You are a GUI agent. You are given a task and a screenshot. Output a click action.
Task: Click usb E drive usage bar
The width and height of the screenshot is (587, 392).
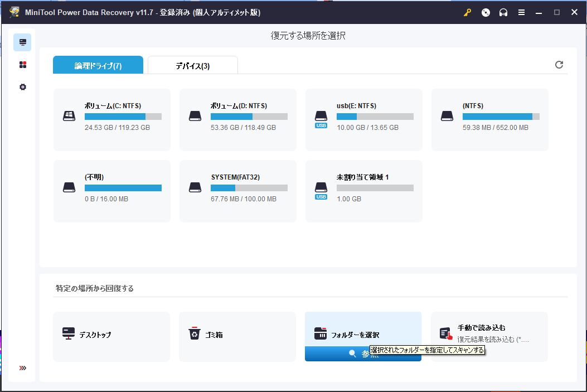pos(375,117)
